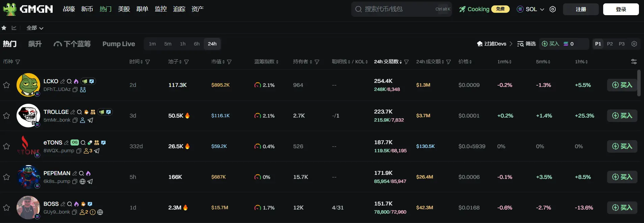Open BOSS token website globe icon
The width and height of the screenshot is (644, 223).
[x=100, y=212]
